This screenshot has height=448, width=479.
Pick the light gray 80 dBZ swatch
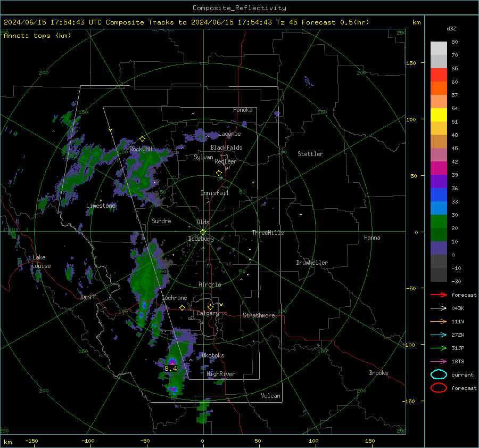(x=439, y=48)
